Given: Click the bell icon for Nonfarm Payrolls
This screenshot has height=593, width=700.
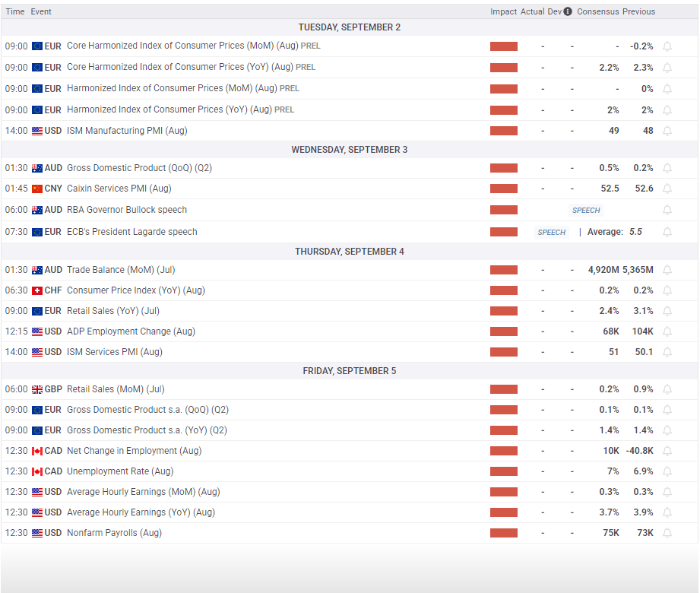Looking at the screenshot, I should pyautogui.click(x=667, y=533).
